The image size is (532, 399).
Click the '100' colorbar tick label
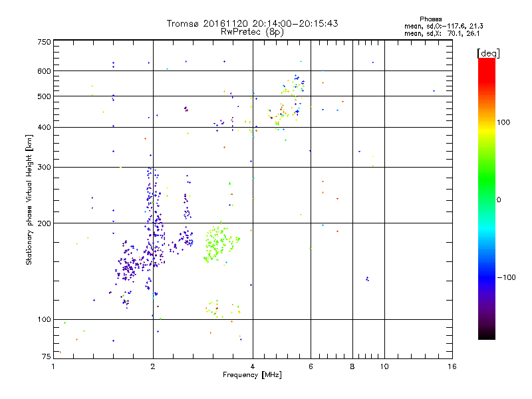point(503,122)
